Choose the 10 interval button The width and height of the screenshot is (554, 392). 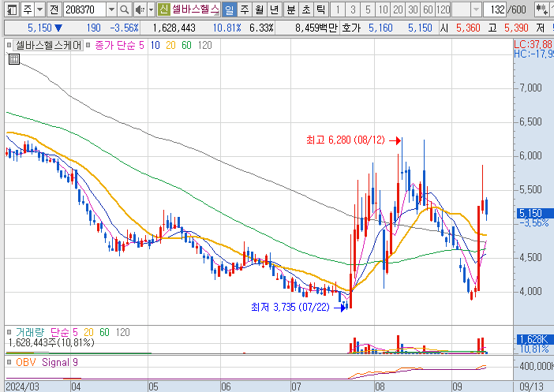[x=383, y=9]
